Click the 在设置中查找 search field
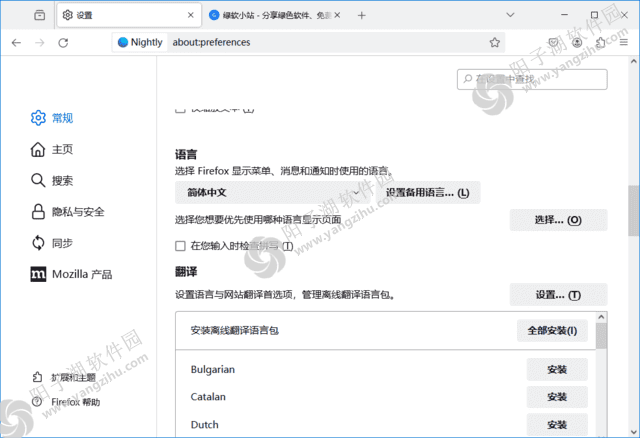The height and width of the screenshot is (438, 640). pyautogui.click(x=532, y=79)
